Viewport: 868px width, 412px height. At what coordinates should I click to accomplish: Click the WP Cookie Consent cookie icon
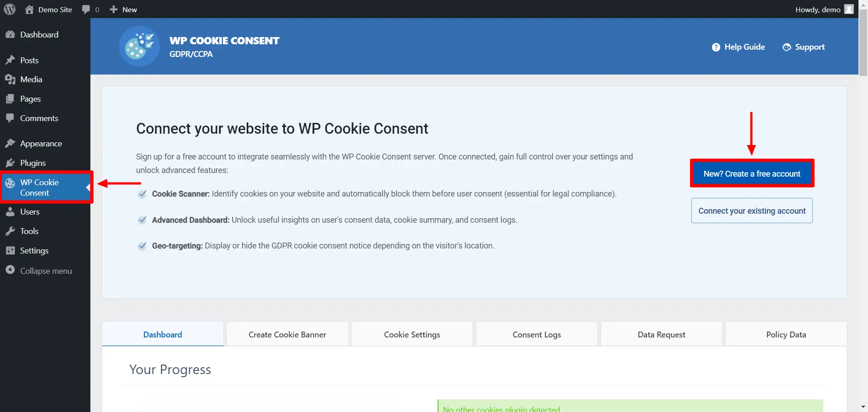(10, 183)
